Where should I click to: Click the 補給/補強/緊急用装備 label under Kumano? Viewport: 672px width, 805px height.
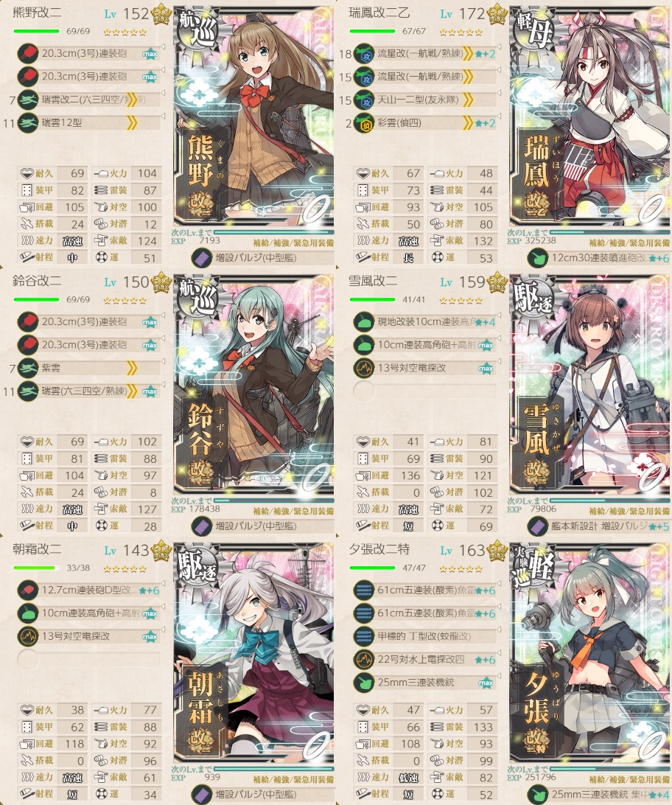click(x=293, y=243)
